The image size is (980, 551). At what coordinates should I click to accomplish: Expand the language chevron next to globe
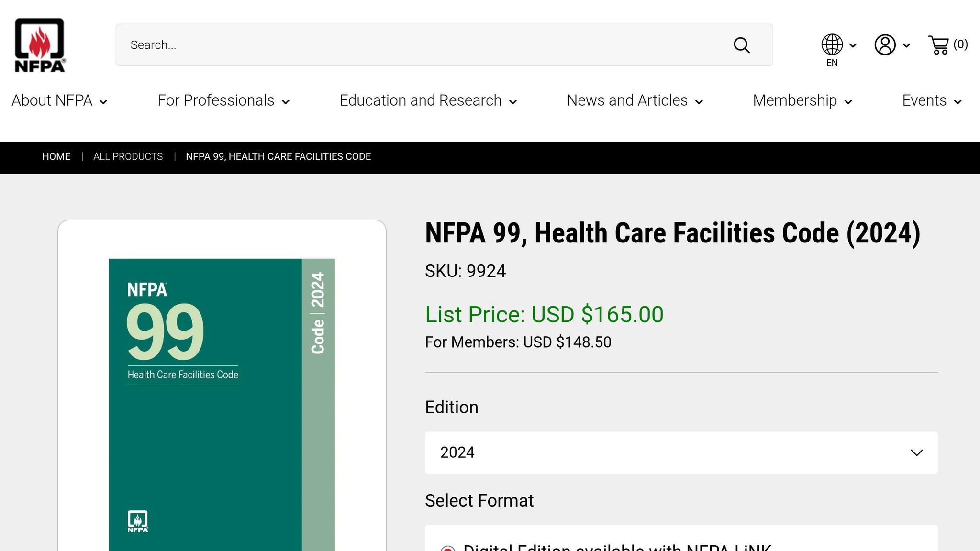coord(853,45)
